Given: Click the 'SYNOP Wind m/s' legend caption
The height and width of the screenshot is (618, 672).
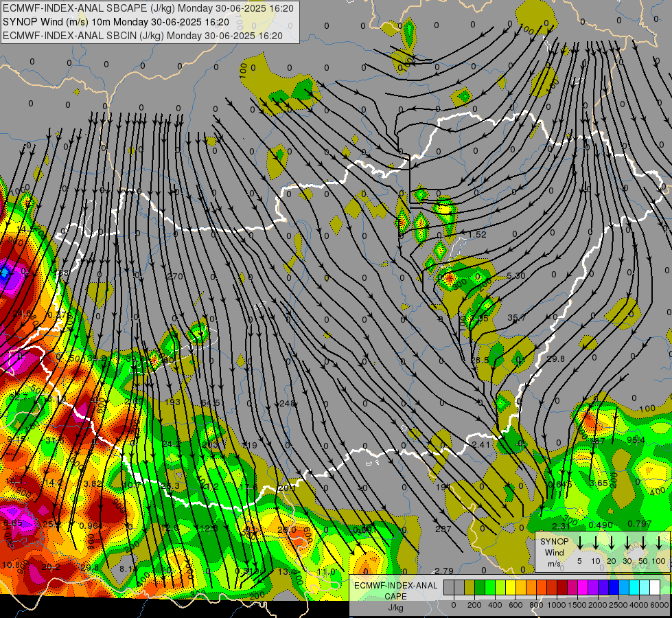Looking at the screenshot, I should [554, 552].
